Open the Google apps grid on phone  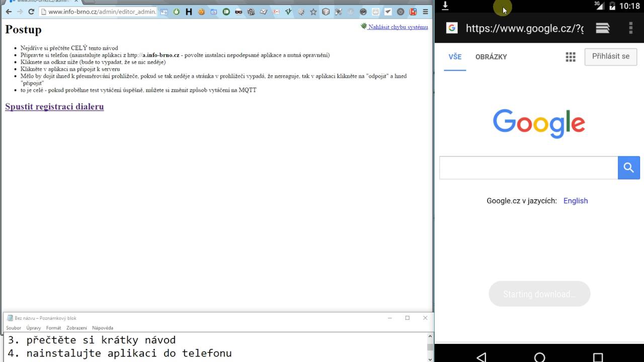pos(571,57)
